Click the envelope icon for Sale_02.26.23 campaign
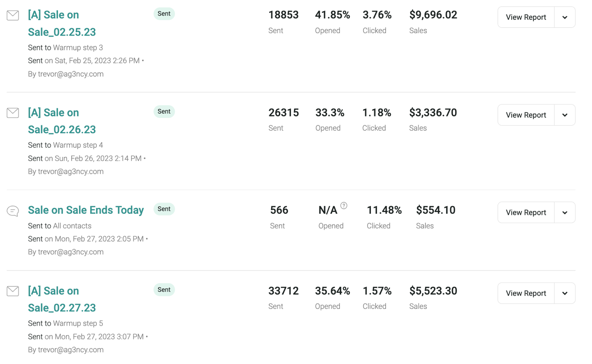The image size is (592, 364). [13, 113]
